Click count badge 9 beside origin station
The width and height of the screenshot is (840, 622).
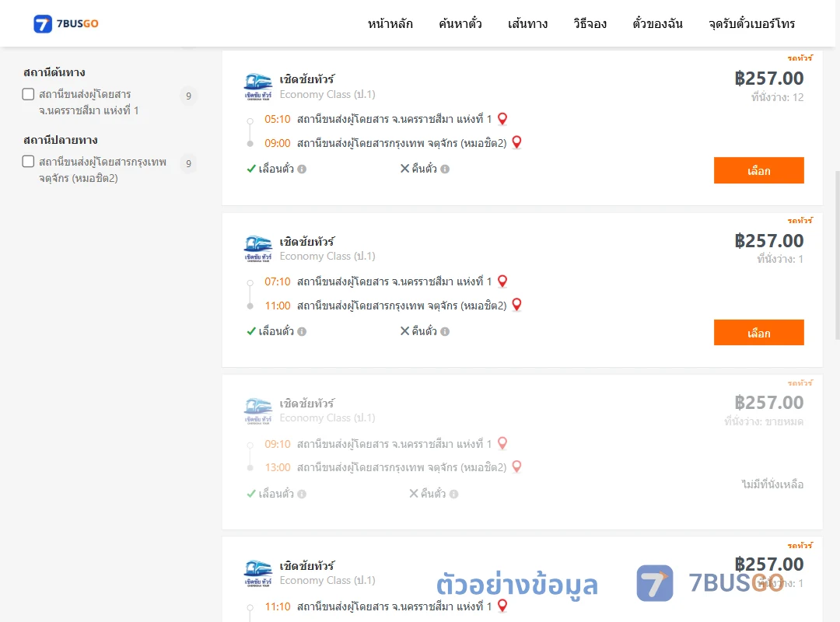pyautogui.click(x=188, y=96)
